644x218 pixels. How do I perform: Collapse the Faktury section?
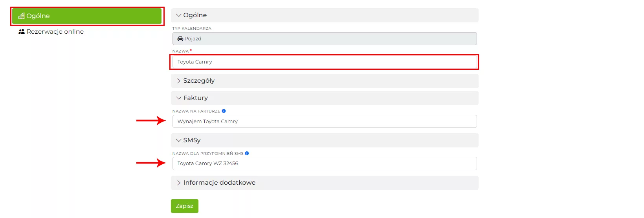click(179, 98)
